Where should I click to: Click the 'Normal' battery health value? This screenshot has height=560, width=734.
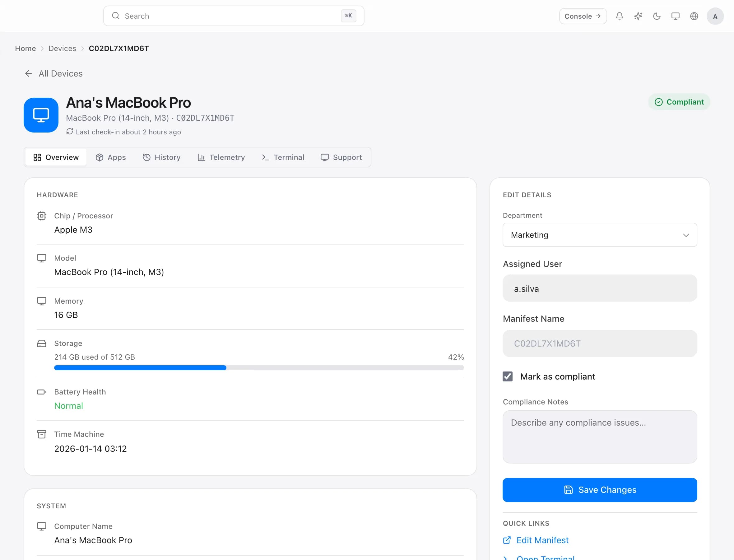click(69, 406)
